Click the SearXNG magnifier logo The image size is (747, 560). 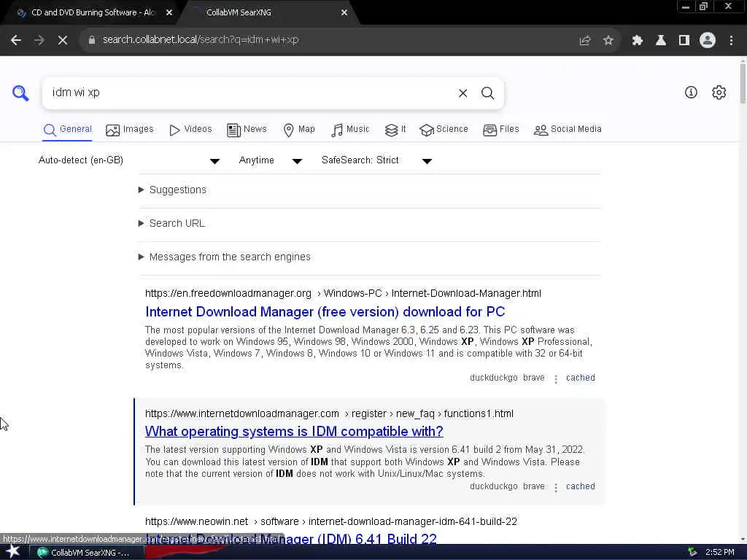(x=20, y=93)
